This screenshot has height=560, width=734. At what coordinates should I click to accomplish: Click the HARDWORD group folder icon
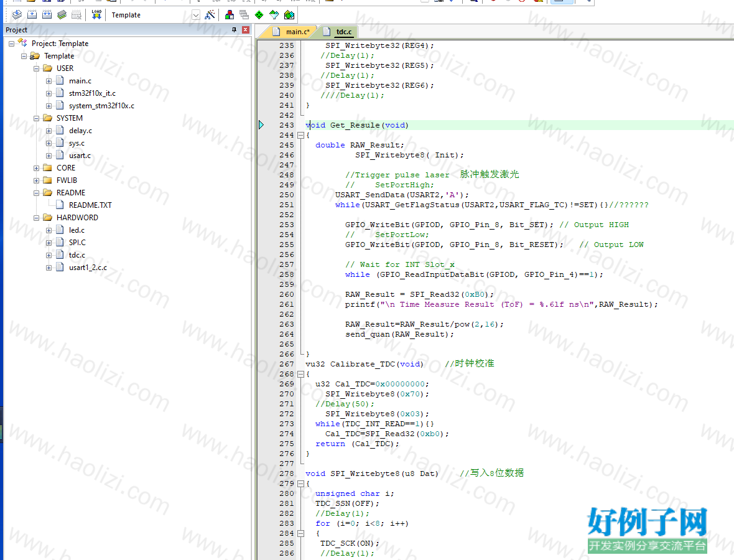click(x=47, y=217)
